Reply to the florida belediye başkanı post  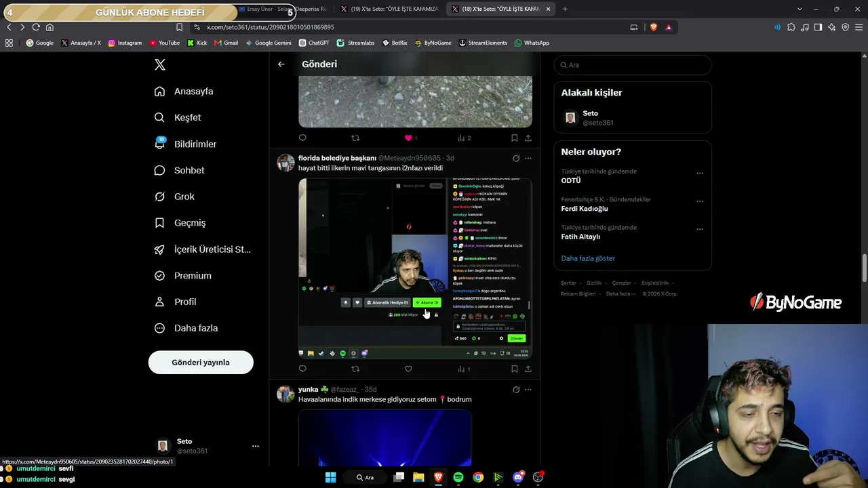[302, 369]
